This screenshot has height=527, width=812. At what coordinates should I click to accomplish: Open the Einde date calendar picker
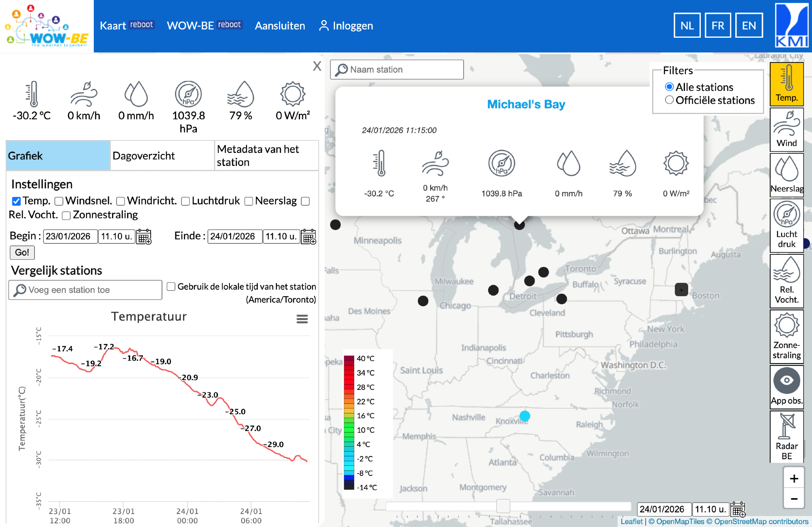point(309,237)
